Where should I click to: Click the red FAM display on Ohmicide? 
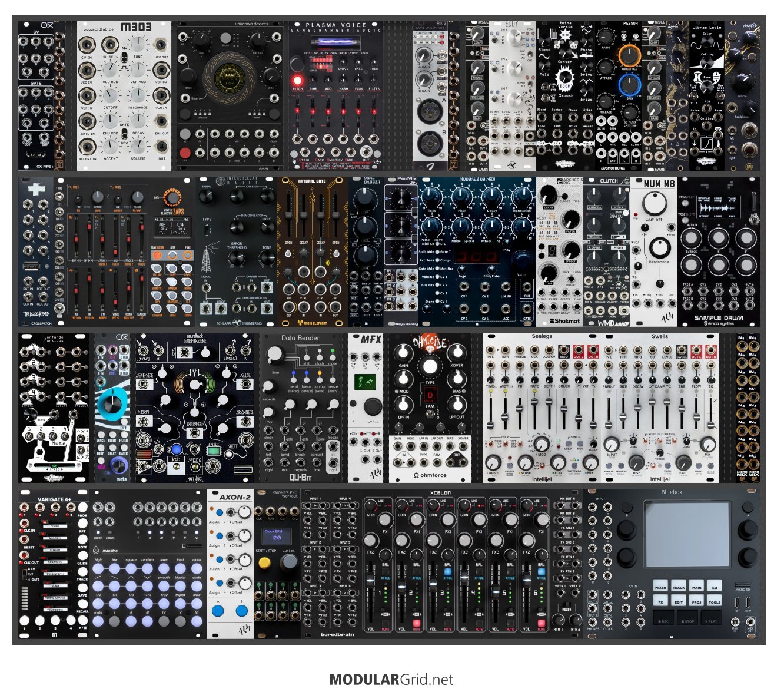430,394
